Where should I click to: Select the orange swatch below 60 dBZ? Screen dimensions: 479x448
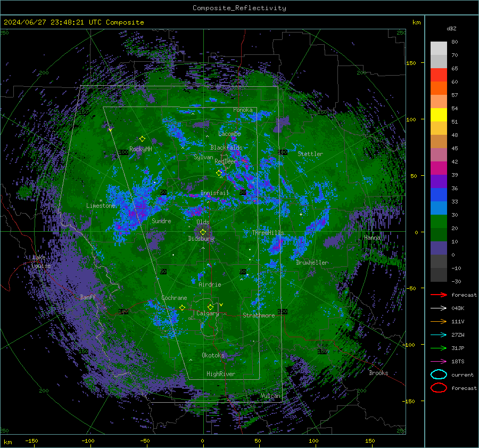click(439, 88)
